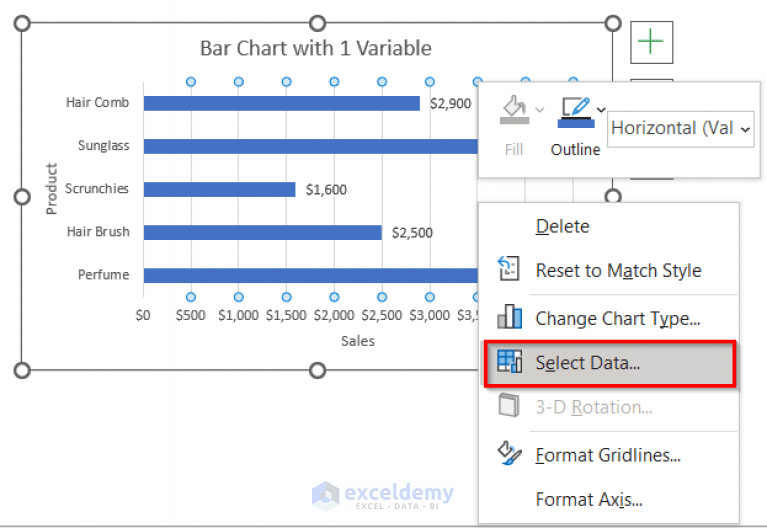Click the bottom-left chart resize handle
The width and height of the screenshot is (767, 528).
click(x=22, y=370)
